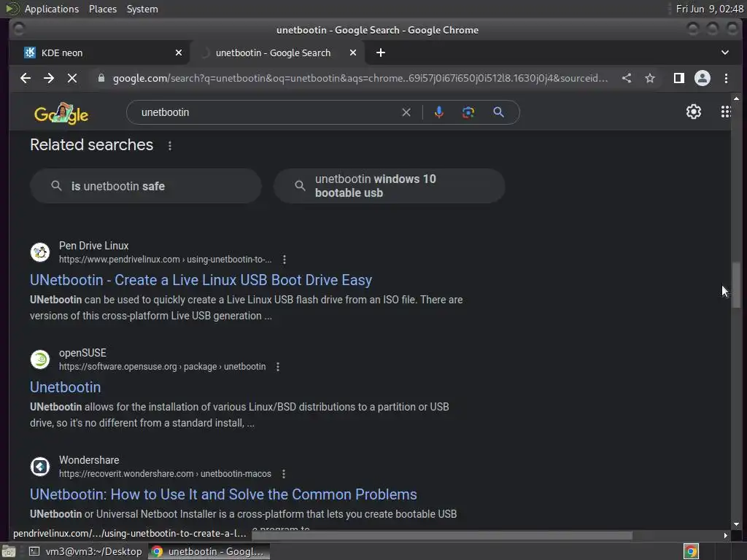The height and width of the screenshot is (560, 747).
Task: Open a new tab with the plus button
Action: [x=381, y=52]
